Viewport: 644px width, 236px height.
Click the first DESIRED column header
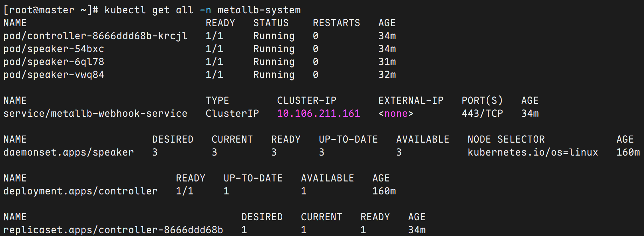click(x=173, y=140)
